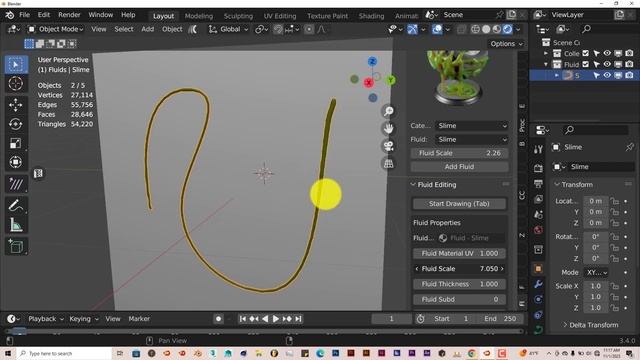Open the Object properties tab icon
640x360 pixels.
[x=538, y=269]
